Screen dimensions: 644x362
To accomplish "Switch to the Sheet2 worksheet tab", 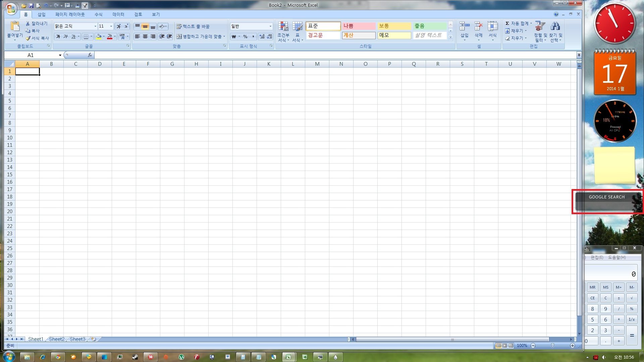I will [56, 339].
